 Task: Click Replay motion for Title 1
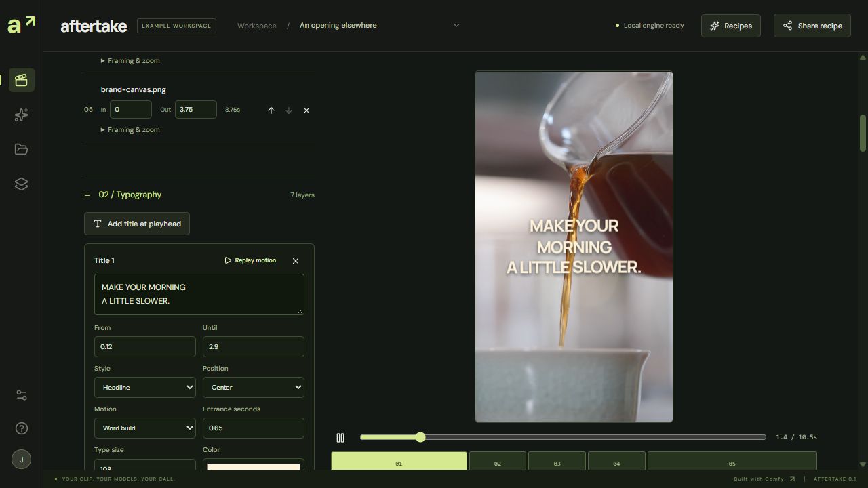(x=250, y=260)
